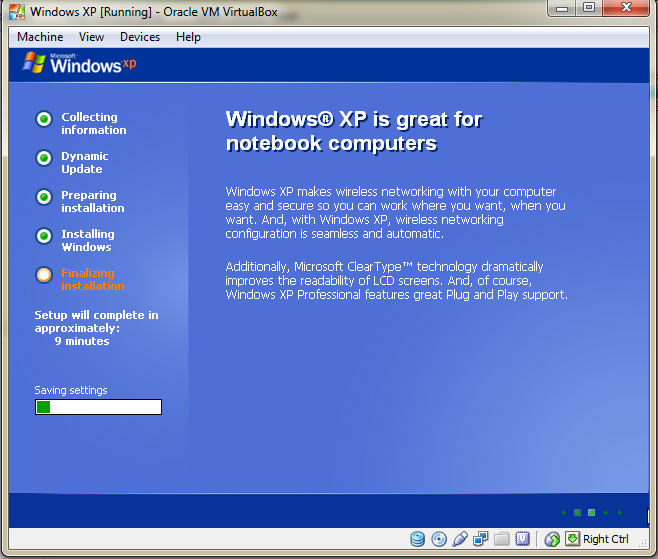Close the VirtualBox window
The image size is (658, 559).
pos(626,8)
